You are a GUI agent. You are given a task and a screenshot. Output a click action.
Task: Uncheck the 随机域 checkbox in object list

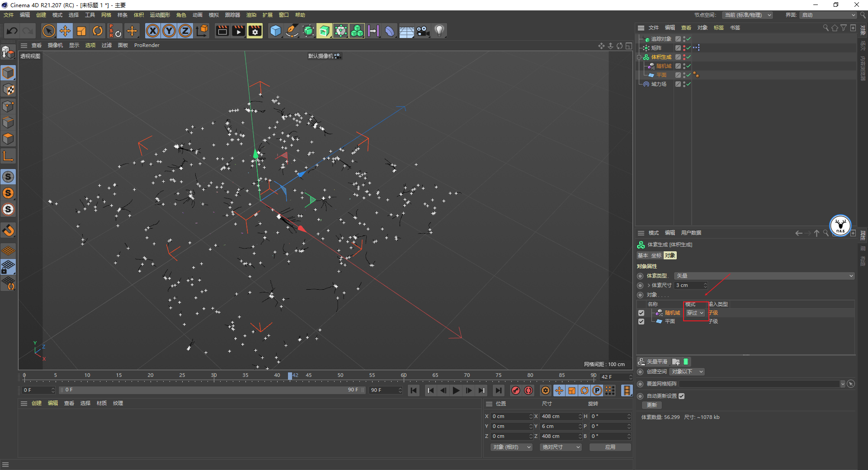(641, 313)
